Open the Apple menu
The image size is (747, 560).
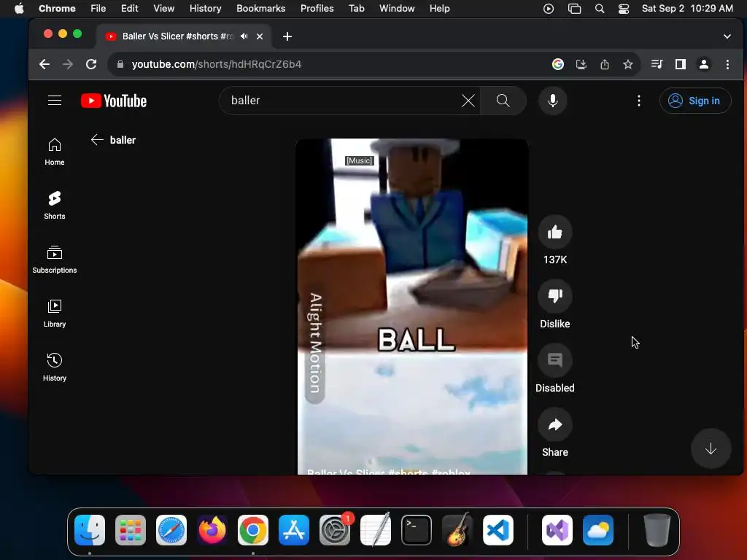(19, 9)
